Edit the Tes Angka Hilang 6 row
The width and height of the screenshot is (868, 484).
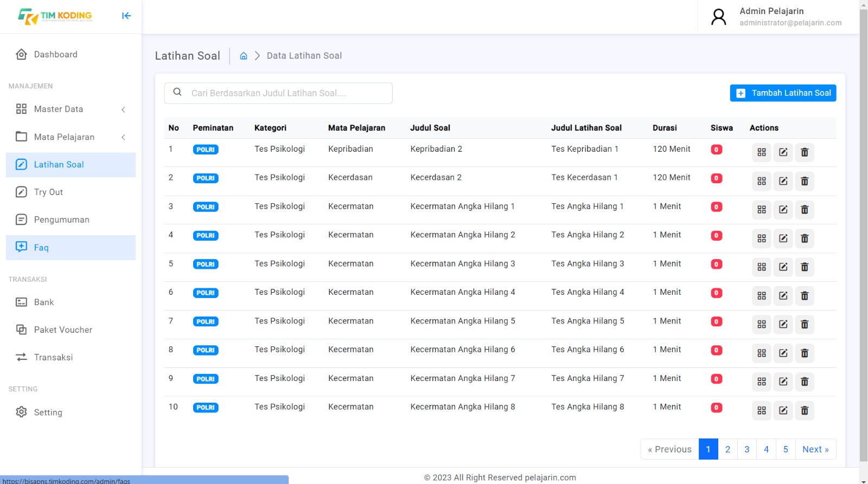pos(783,353)
